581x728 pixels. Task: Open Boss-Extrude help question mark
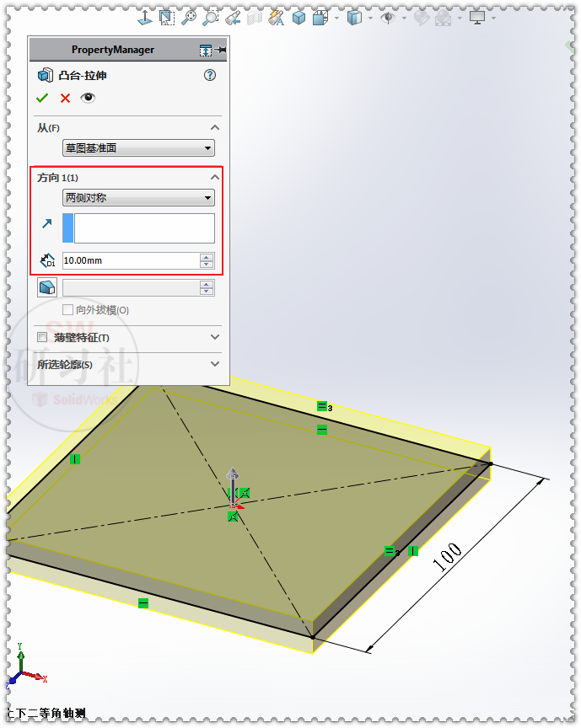coord(210,75)
